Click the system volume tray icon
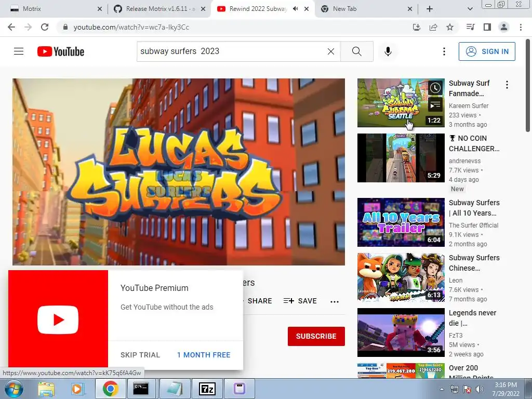Viewport: 532px width, 399px height. [x=480, y=389]
